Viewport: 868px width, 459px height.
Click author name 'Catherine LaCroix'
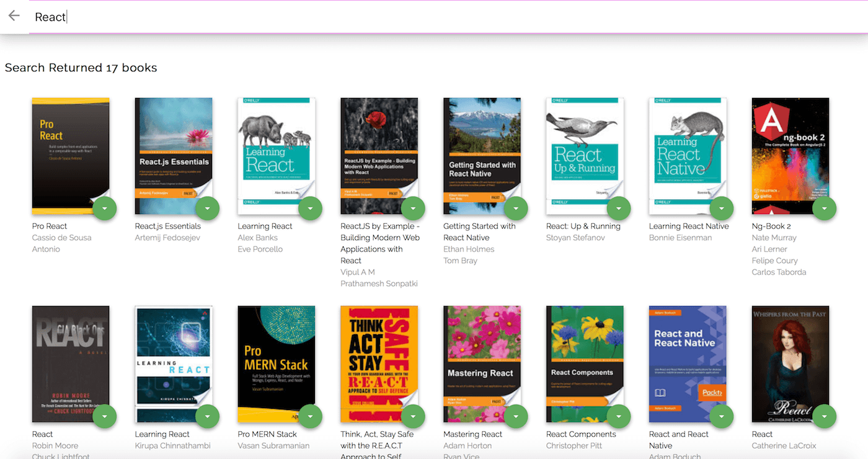pos(784,445)
